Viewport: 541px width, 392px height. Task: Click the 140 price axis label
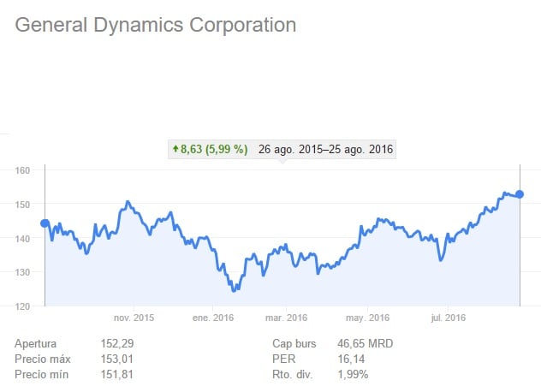click(23, 238)
